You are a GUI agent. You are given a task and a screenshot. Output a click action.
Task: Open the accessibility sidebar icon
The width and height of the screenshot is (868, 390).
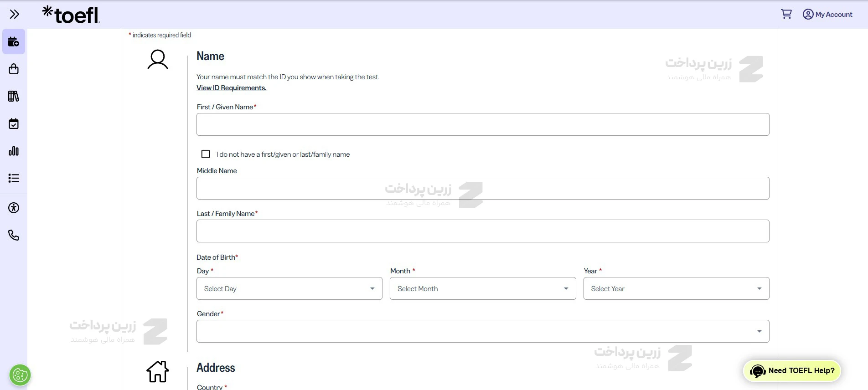pyautogui.click(x=14, y=208)
